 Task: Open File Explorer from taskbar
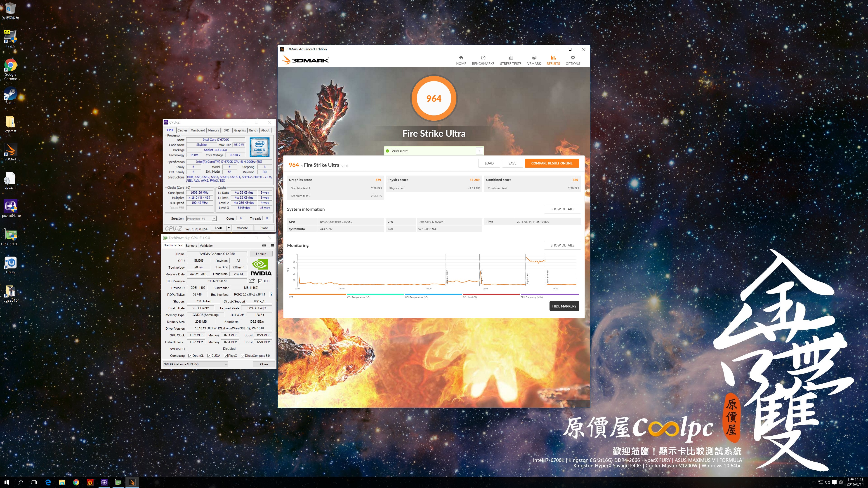[62, 482]
